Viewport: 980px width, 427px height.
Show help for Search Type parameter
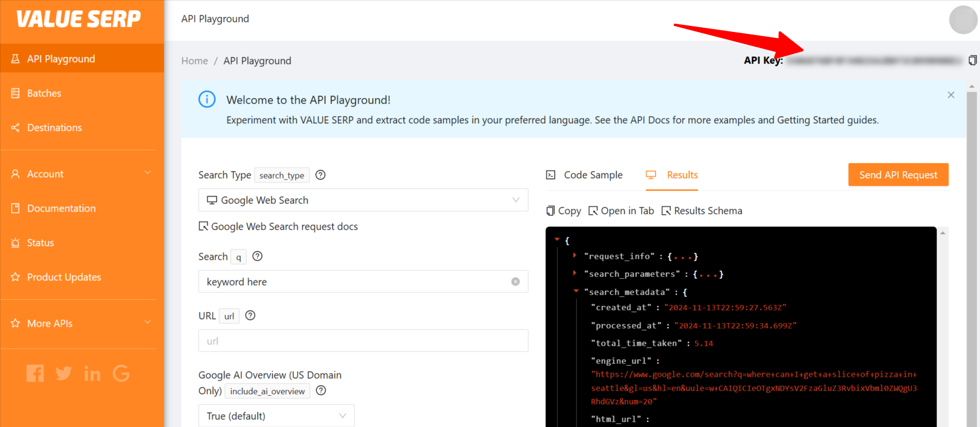coord(320,175)
